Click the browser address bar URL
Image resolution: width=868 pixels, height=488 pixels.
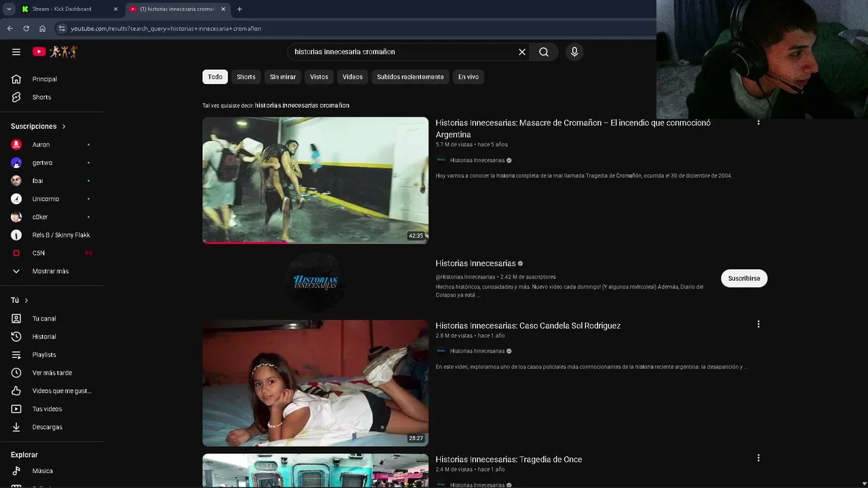pyautogui.click(x=166, y=28)
